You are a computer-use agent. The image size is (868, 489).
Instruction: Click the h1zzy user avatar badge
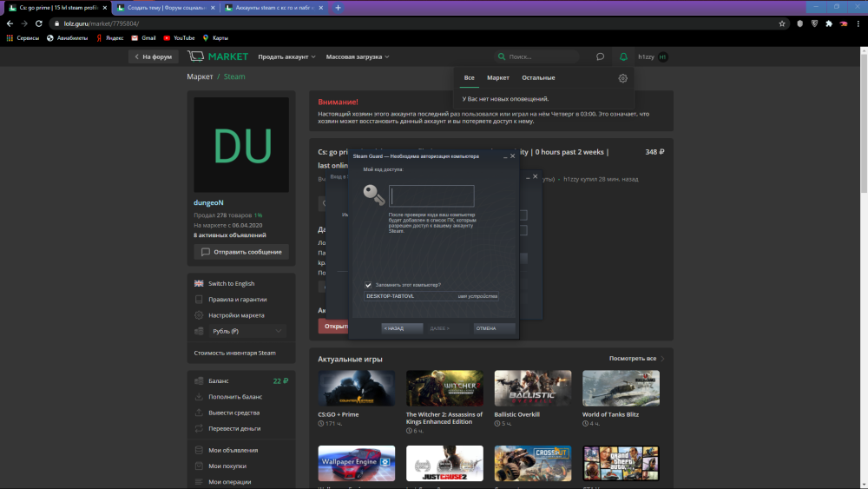pyautogui.click(x=662, y=56)
